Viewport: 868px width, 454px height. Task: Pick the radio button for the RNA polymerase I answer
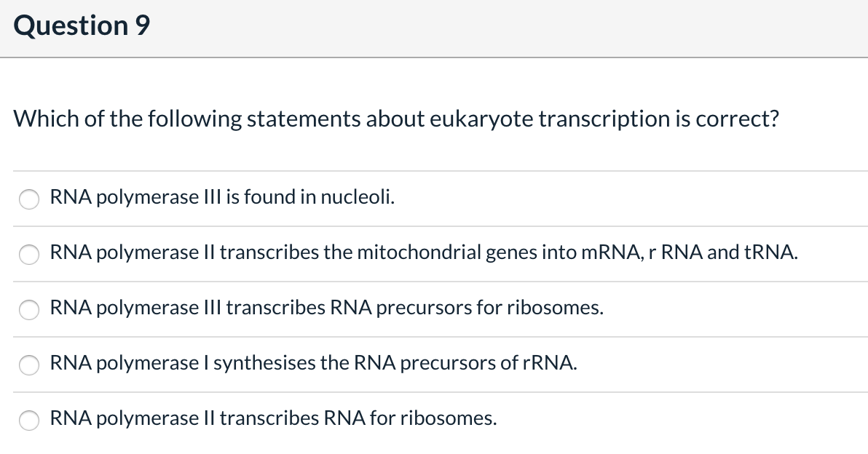29,365
